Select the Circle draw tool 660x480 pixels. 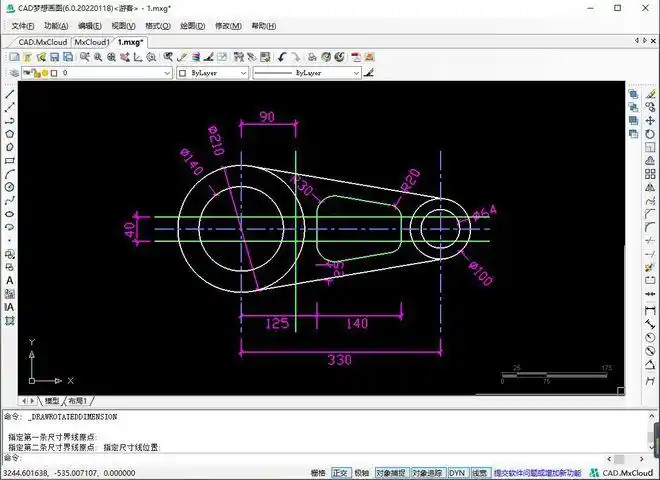point(10,186)
